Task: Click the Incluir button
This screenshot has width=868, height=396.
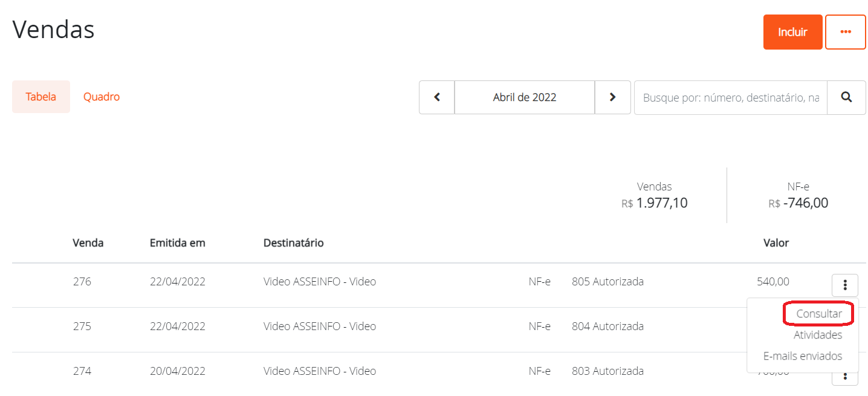Action: point(792,32)
